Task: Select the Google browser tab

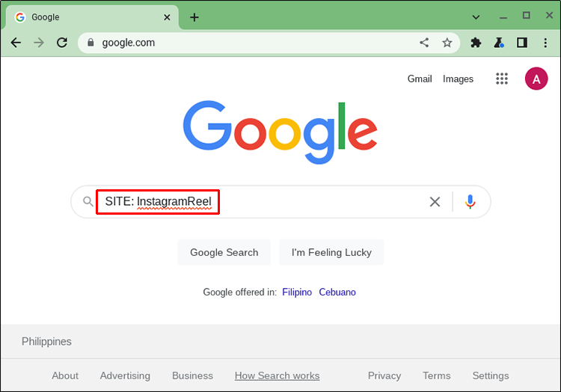Action: pyautogui.click(x=90, y=17)
